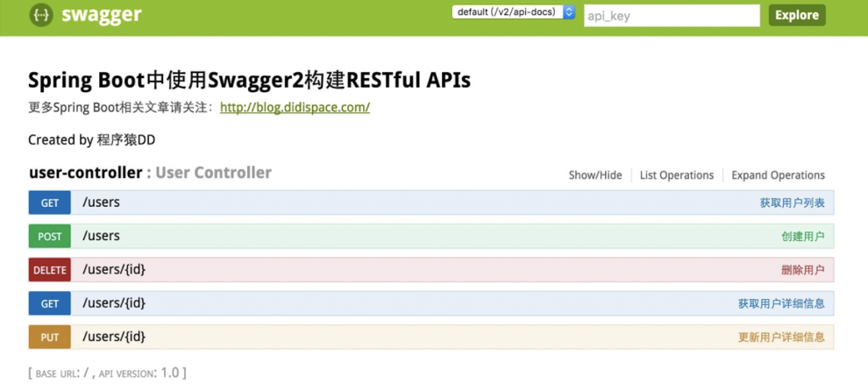Toggle the user-controller section heading
Screen dimensions: 868x391
click(x=85, y=173)
